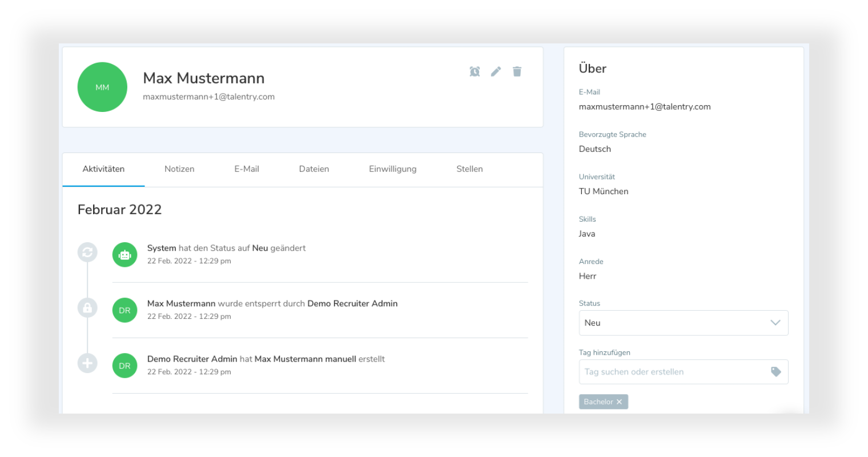
Task: Select the Aktivitäten tab
Action: 103,169
